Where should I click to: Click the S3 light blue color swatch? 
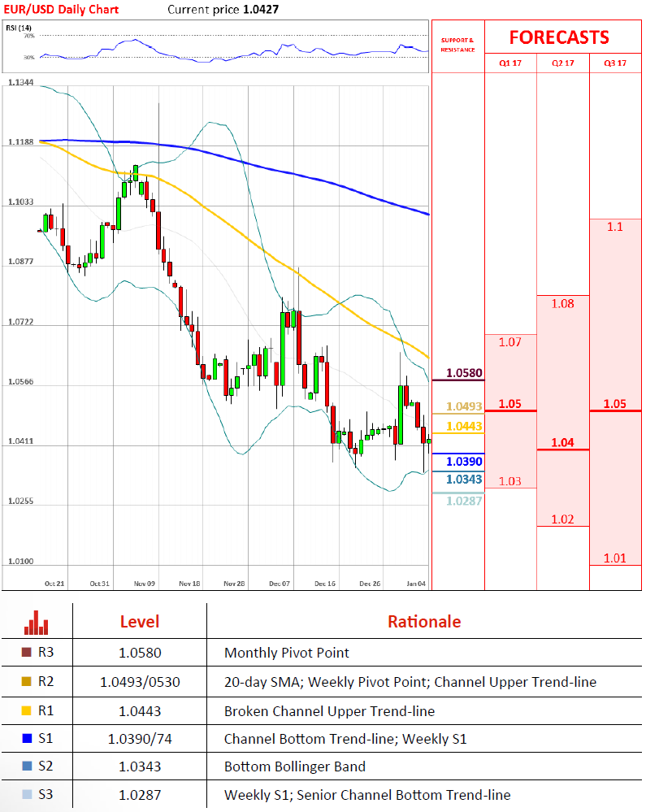coord(27,794)
